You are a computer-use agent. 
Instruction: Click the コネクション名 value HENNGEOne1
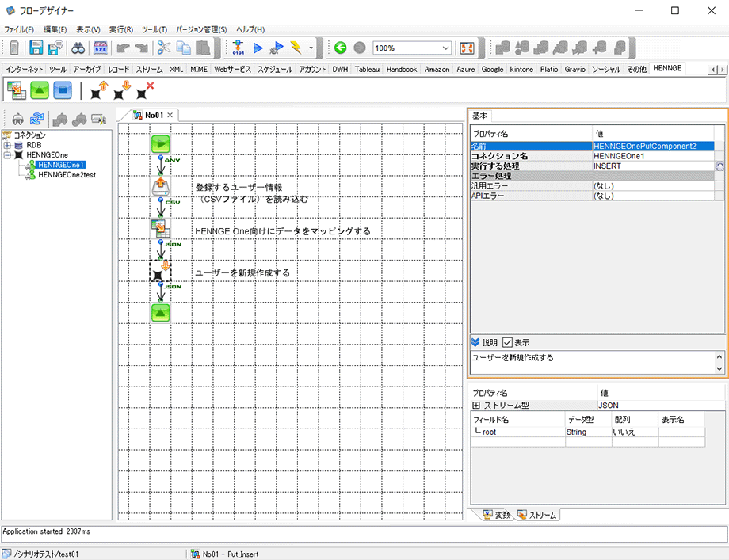[654, 156]
